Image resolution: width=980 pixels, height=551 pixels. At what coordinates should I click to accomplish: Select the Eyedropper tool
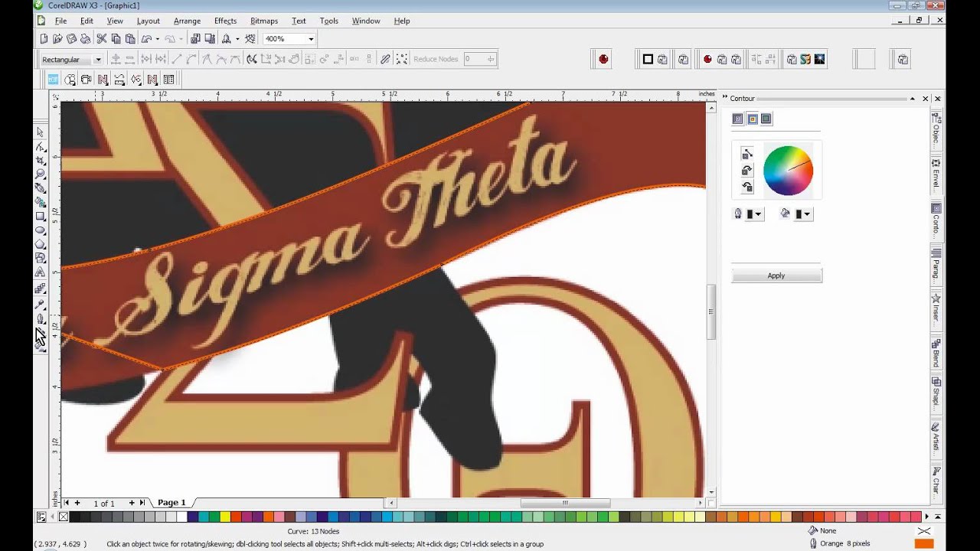point(41,305)
